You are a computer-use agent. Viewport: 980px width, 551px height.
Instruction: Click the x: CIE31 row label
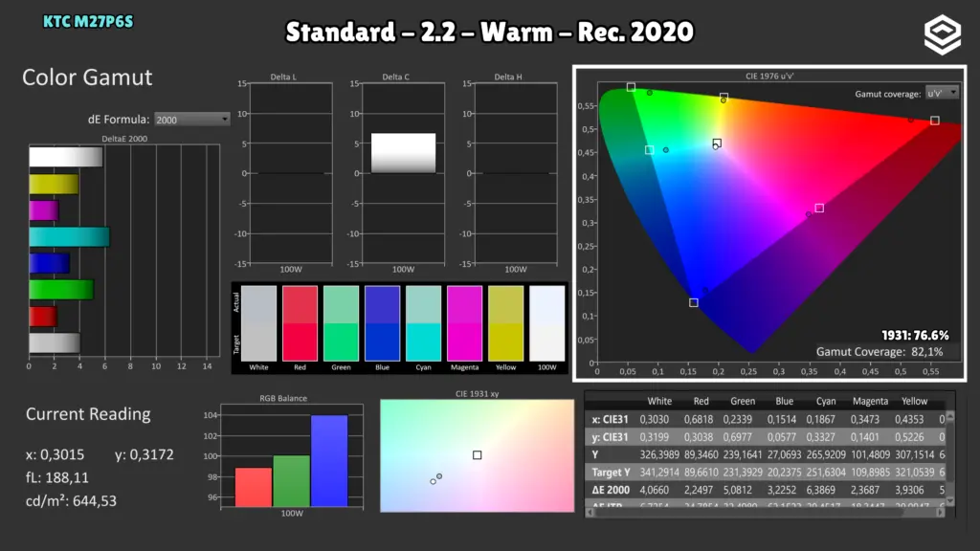tap(610, 419)
